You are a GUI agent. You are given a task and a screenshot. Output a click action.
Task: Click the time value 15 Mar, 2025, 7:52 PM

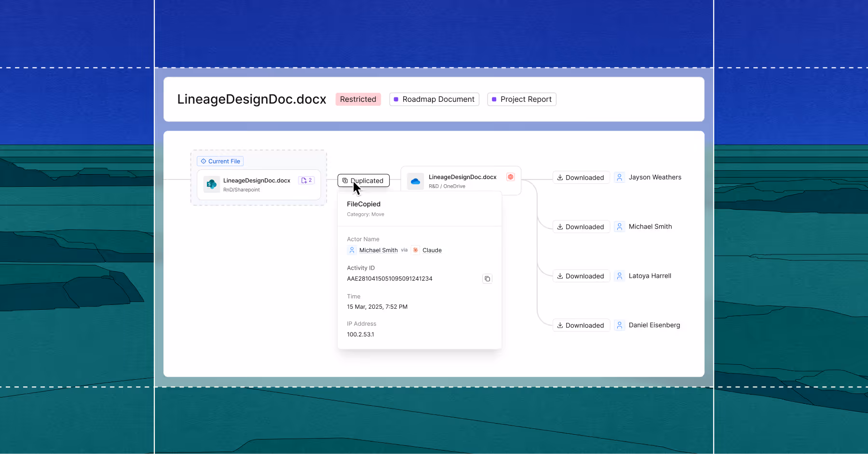tap(377, 307)
